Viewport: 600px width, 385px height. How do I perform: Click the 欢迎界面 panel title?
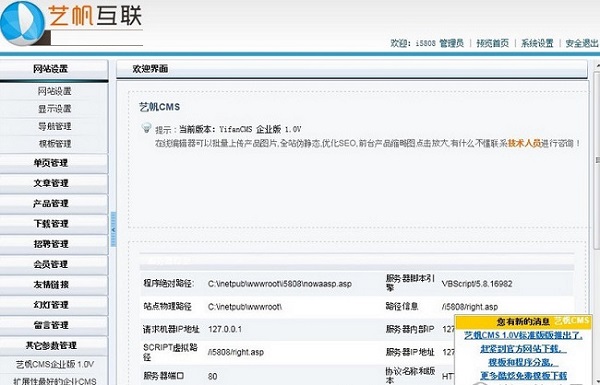pyautogui.click(x=150, y=69)
